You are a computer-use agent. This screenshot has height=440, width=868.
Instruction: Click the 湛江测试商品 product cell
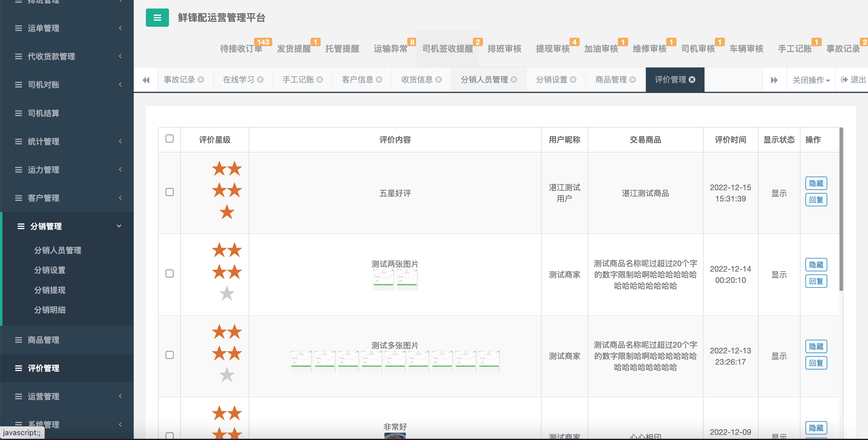coord(645,193)
